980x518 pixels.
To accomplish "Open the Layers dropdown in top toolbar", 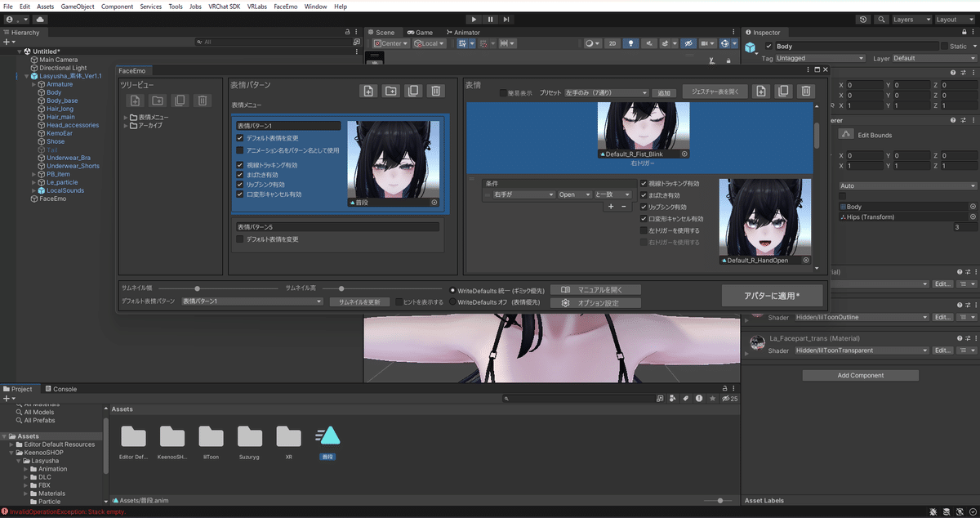I will tap(911, 19).
